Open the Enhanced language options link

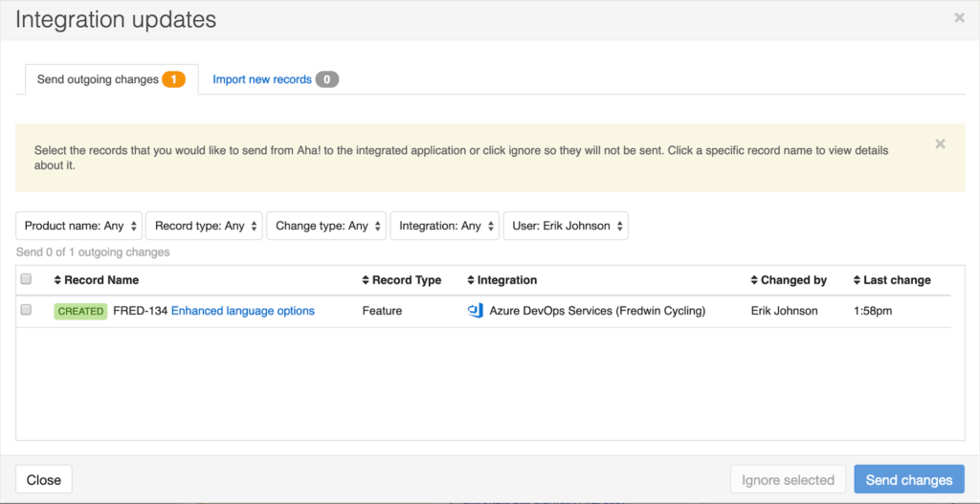click(x=243, y=311)
